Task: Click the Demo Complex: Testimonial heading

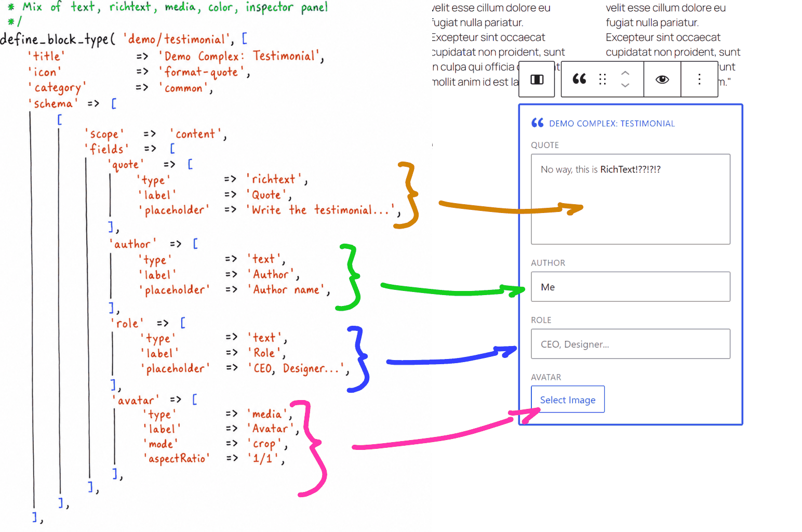Action: (x=612, y=124)
